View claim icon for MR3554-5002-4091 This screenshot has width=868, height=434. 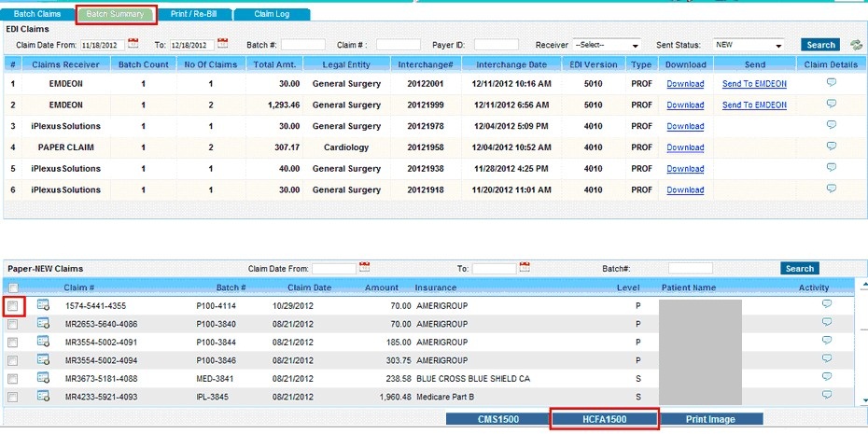(x=43, y=341)
